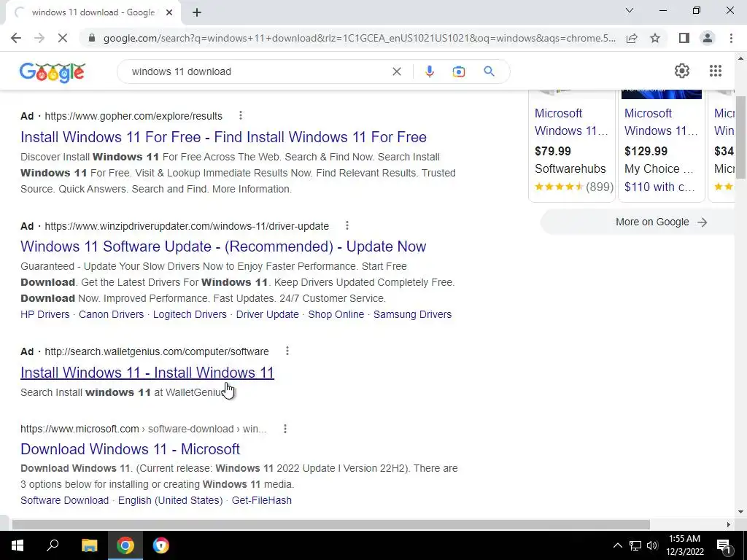Open Download Windows 11 - Microsoft result
Image resolution: width=747 pixels, height=560 pixels.
click(x=130, y=449)
